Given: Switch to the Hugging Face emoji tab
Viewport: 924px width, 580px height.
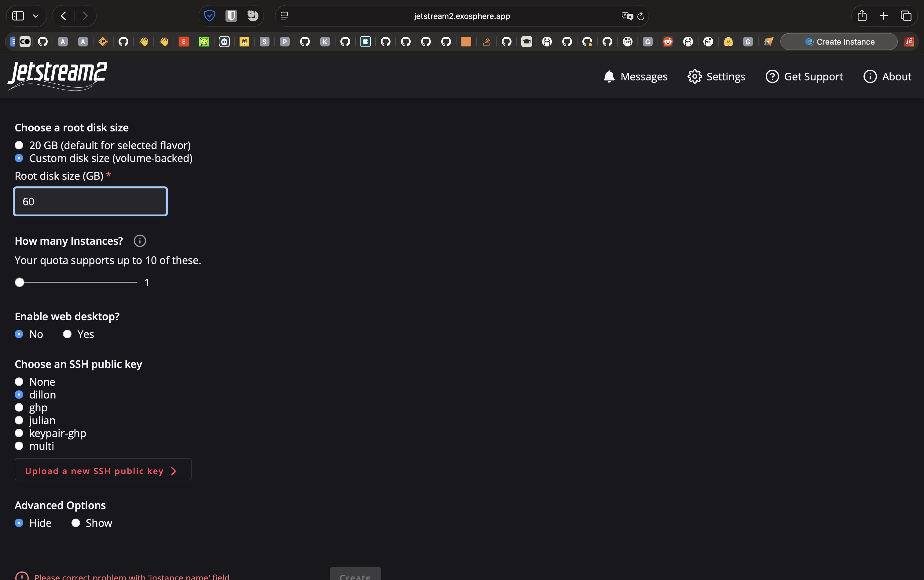Looking at the screenshot, I should (x=728, y=42).
